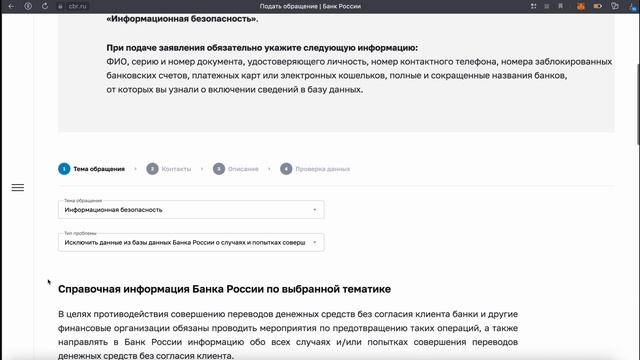The width and height of the screenshot is (640, 360).
Task: Click text "При подаче заявления обязательно укажите следующую информацию:"
Action: click(262, 48)
